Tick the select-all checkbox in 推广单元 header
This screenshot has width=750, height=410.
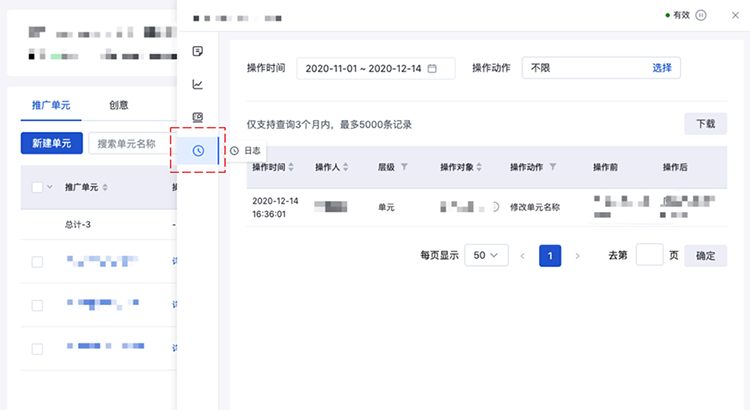(x=37, y=187)
